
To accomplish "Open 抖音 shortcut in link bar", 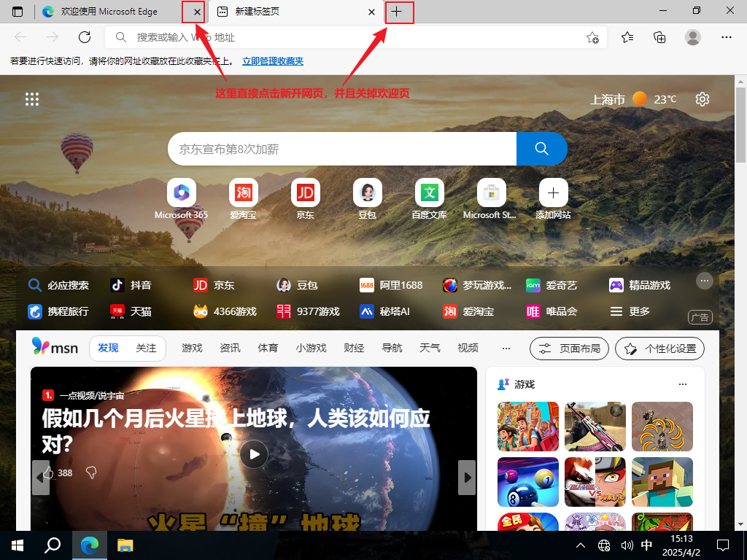I will (131, 285).
